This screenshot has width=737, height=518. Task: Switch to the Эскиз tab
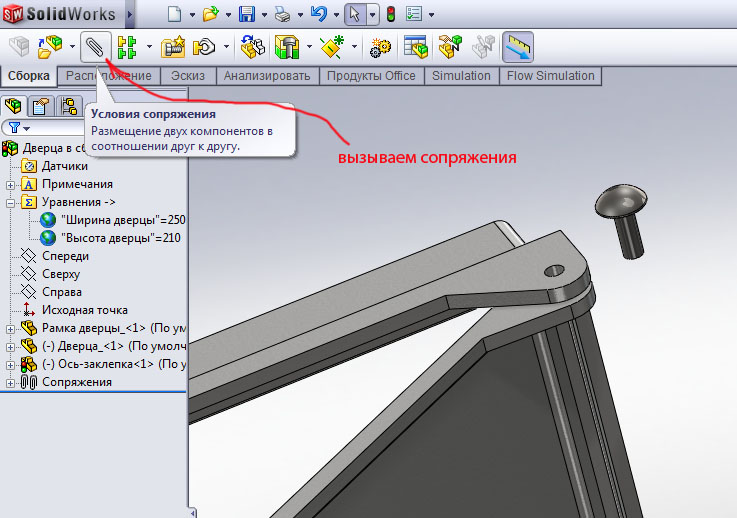[x=188, y=76]
